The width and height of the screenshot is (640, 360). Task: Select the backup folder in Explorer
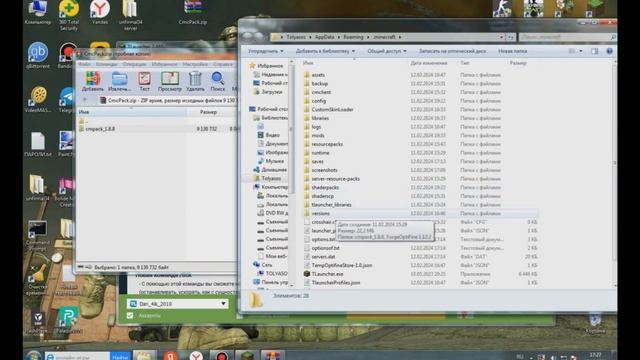(x=320, y=84)
